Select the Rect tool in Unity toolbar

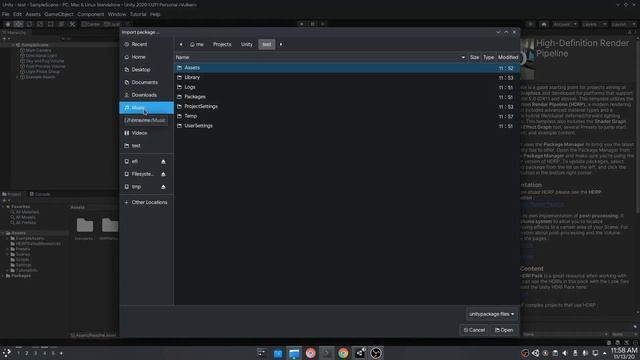click(51, 24)
